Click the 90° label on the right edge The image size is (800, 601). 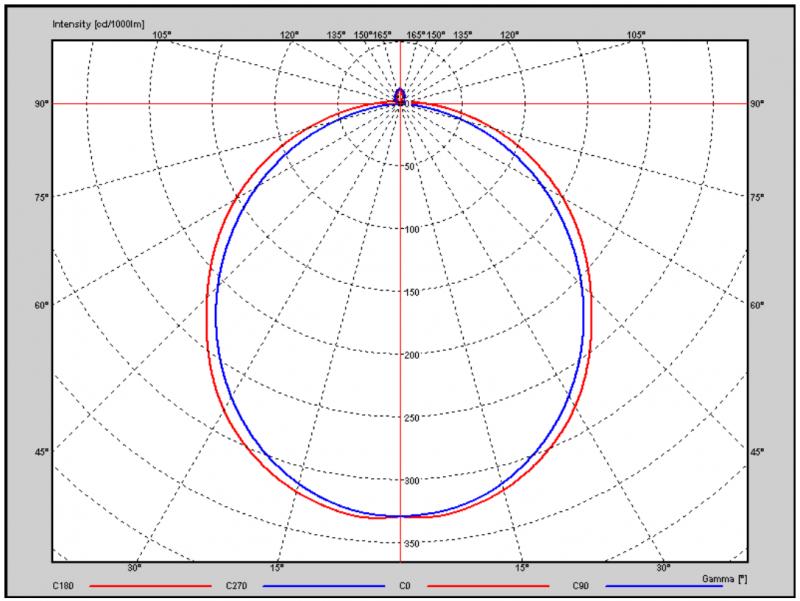click(x=757, y=104)
